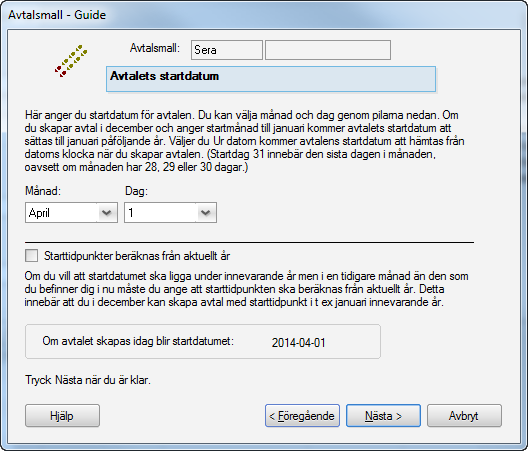The height and width of the screenshot is (451, 528).
Task: Click the Avtalsmall field containing Sera
Action: tap(227, 50)
